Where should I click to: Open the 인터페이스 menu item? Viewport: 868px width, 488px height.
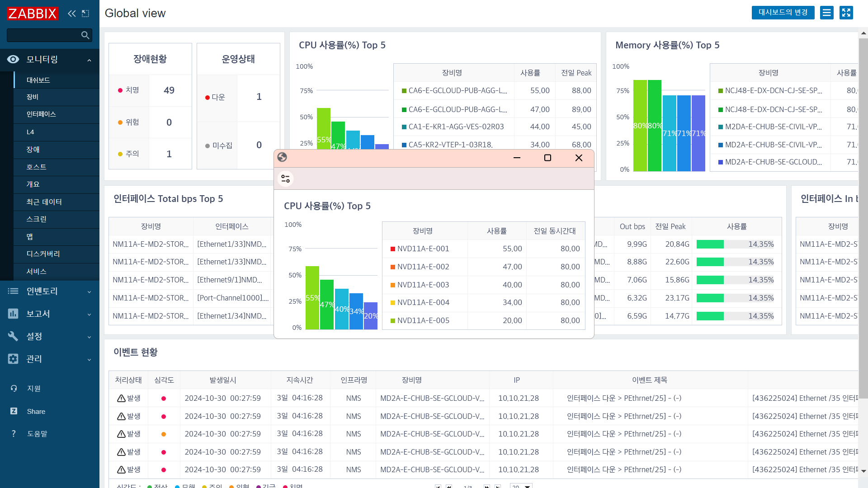(57, 114)
